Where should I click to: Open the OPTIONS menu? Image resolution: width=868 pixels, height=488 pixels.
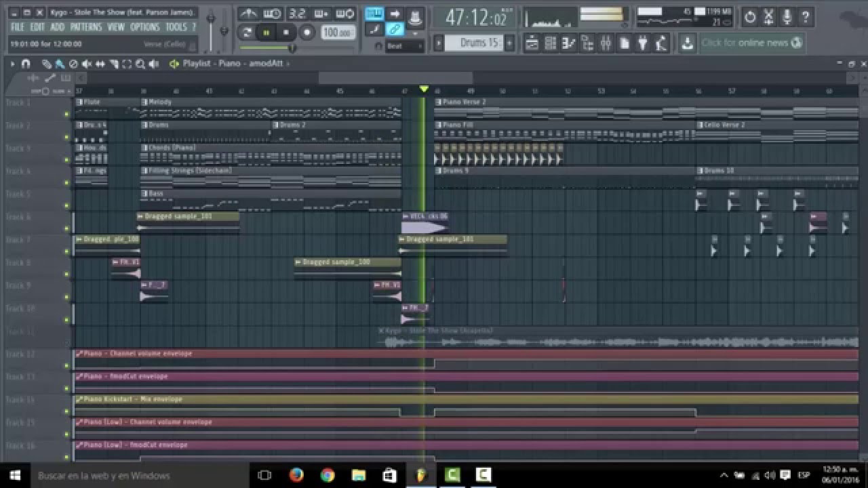145,27
